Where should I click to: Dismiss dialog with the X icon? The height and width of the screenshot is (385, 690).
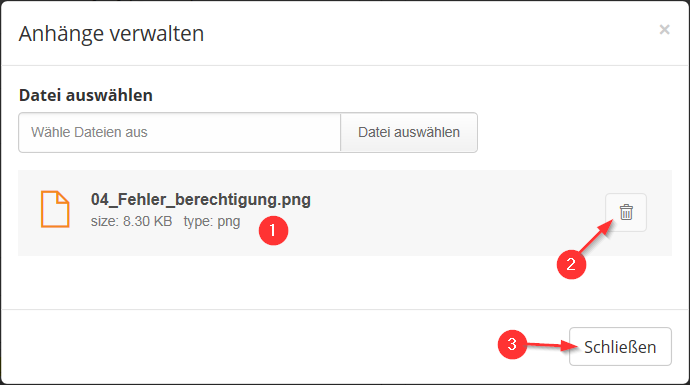click(x=664, y=29)
